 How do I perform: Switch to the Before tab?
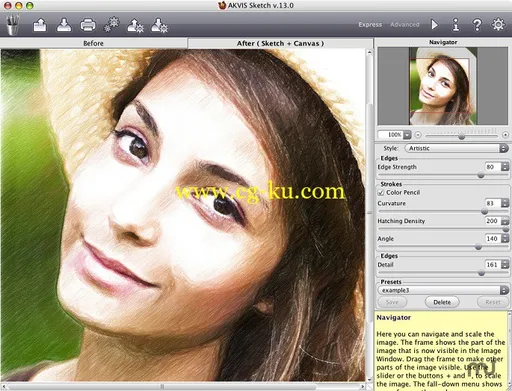click(x=93, y=43)
